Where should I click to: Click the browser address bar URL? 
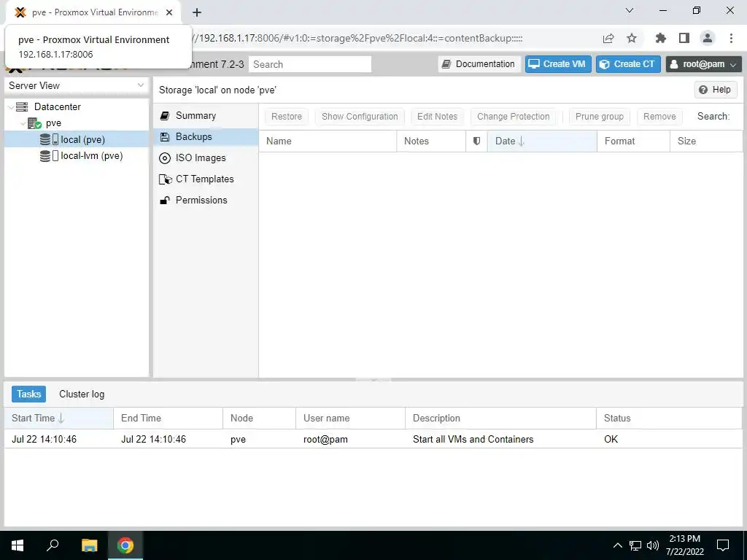click(357, 38)
